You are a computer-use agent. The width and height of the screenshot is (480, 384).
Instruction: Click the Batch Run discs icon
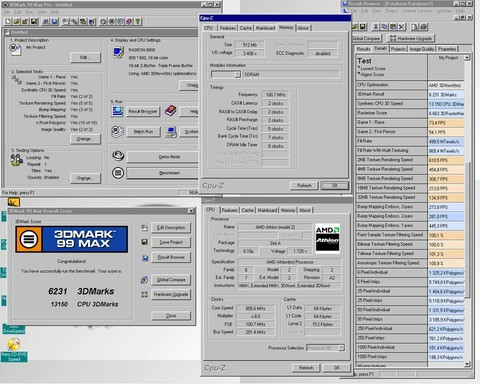click(117, 131)
